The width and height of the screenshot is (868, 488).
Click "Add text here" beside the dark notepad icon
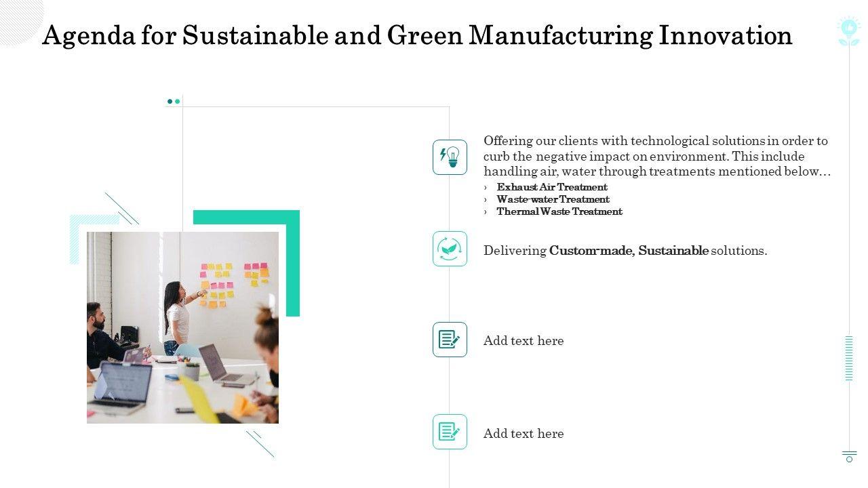point(524,341)
